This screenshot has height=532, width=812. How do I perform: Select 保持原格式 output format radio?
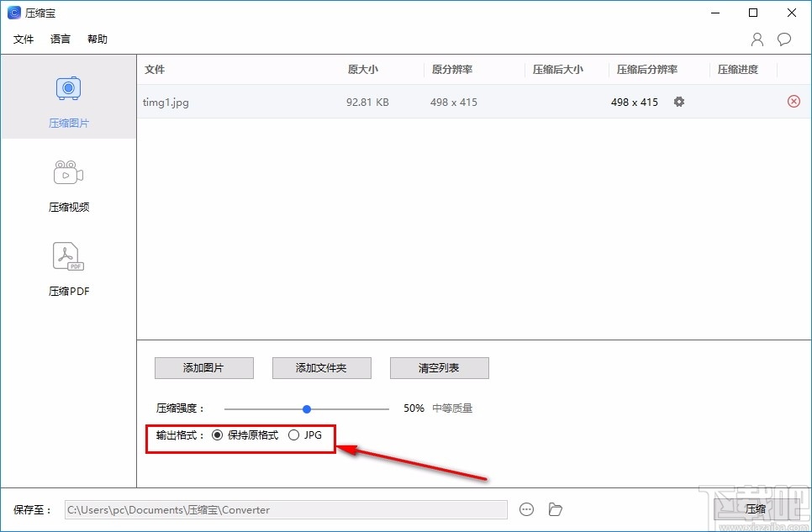217,435
